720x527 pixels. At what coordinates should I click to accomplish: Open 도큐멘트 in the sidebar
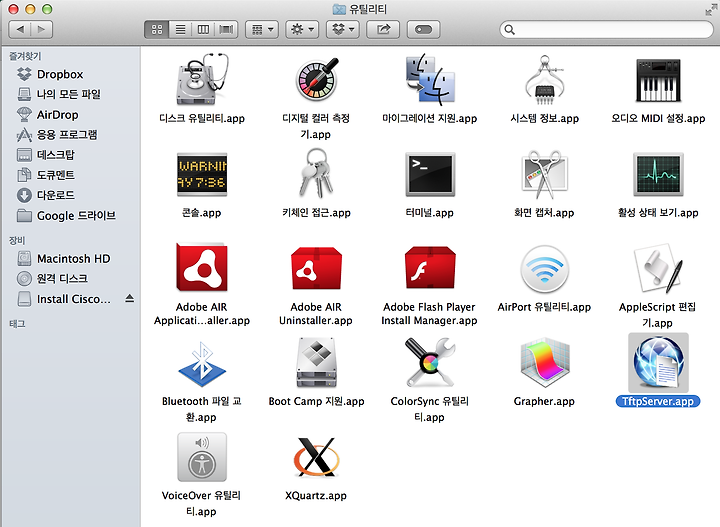[x=56, y=175]
